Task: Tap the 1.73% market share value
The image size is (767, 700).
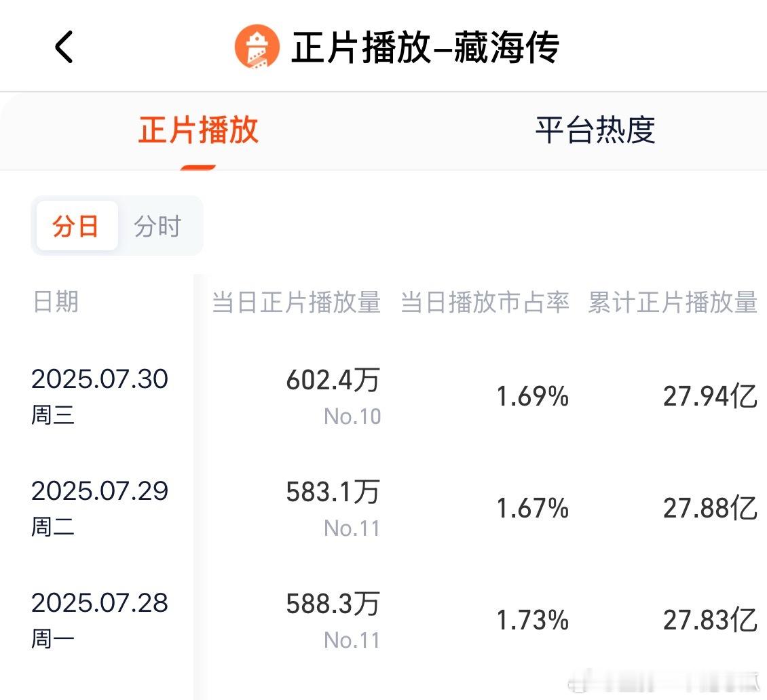Action: (x=533, y=621)
